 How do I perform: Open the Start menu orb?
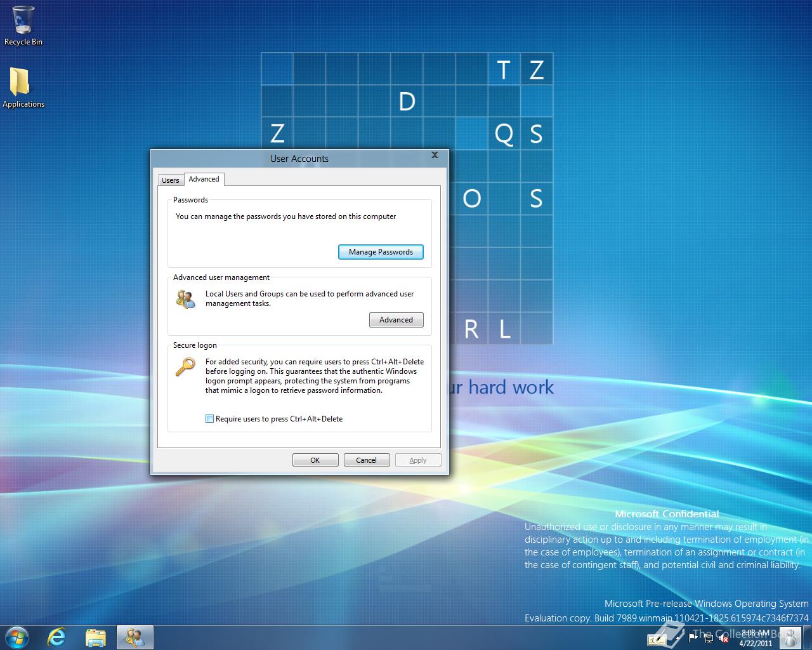point(17,637)
